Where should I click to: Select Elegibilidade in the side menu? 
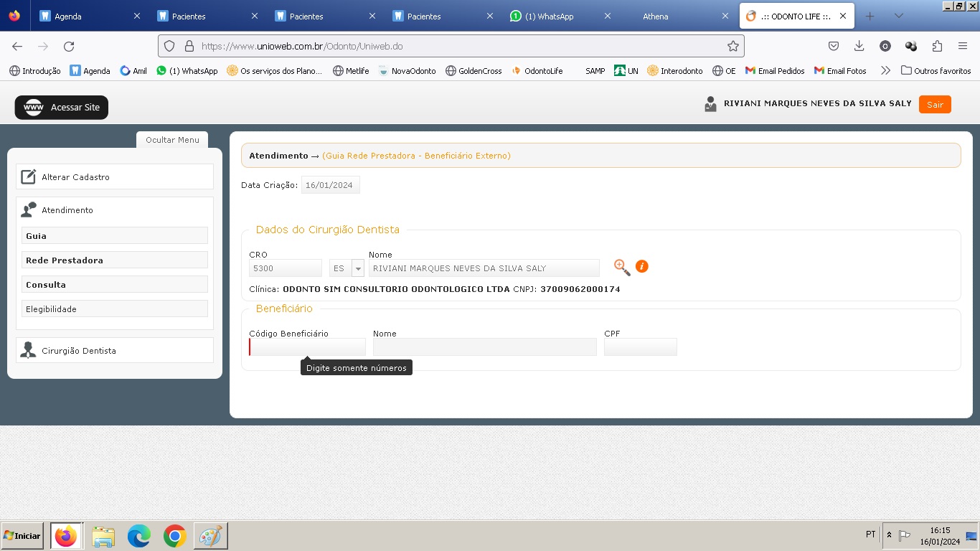click(115, 309)
